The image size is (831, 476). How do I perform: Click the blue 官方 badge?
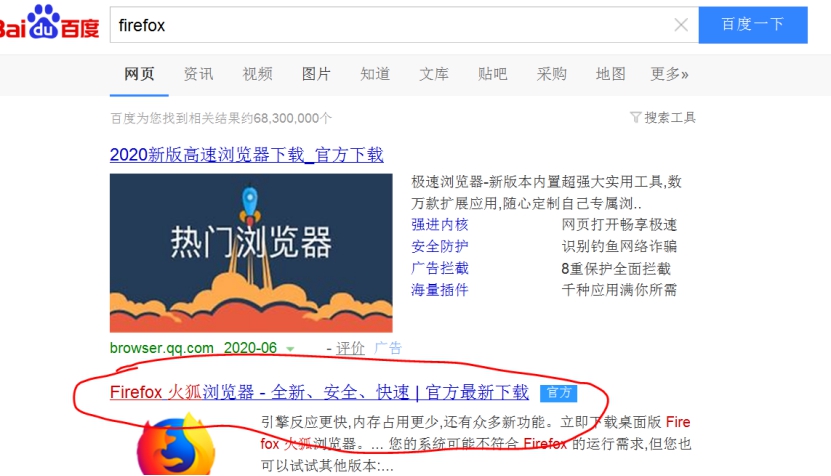[x=559, y=393]
